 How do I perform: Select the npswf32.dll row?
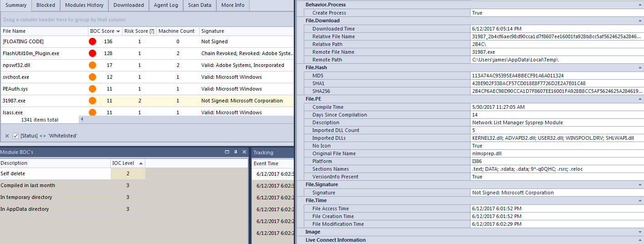(x=147, y=65)
